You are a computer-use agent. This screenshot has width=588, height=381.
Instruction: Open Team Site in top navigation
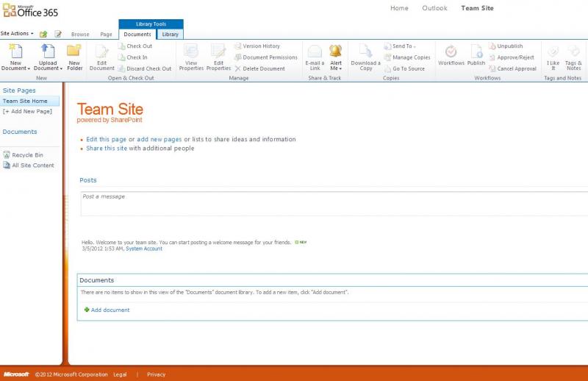[x=477, y=8]
